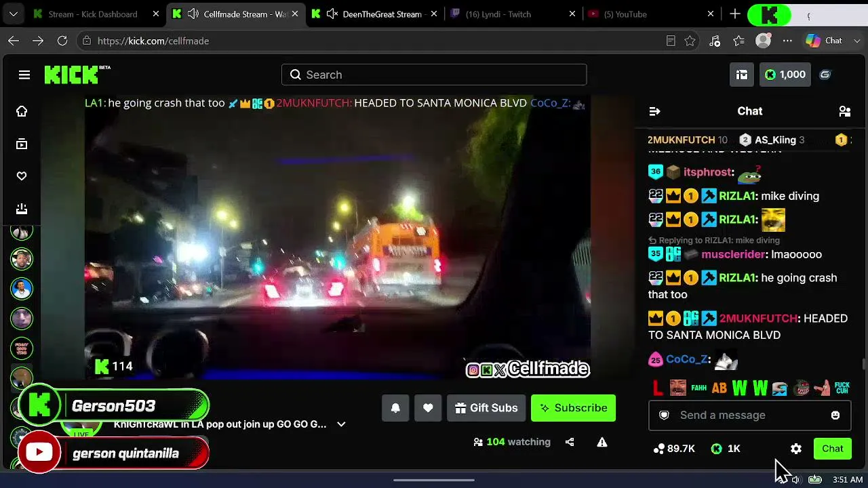Open the 1K KICKs gift button under chat
868x488 pixels.
click(726, 449)
